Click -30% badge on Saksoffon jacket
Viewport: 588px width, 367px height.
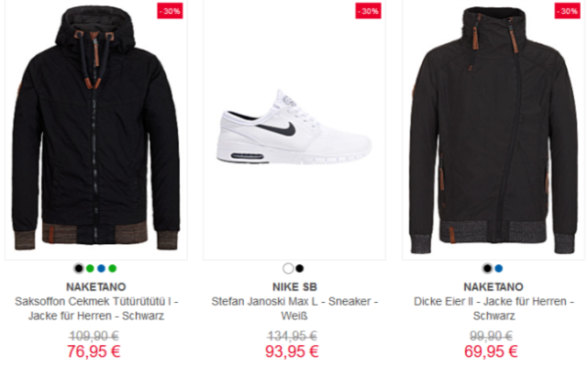170,11
